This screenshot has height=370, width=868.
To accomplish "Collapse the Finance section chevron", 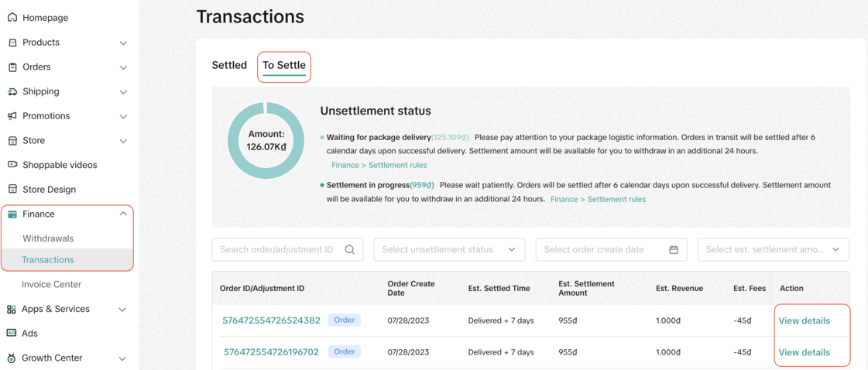I will pyautogui.click(x=123, y=214).
